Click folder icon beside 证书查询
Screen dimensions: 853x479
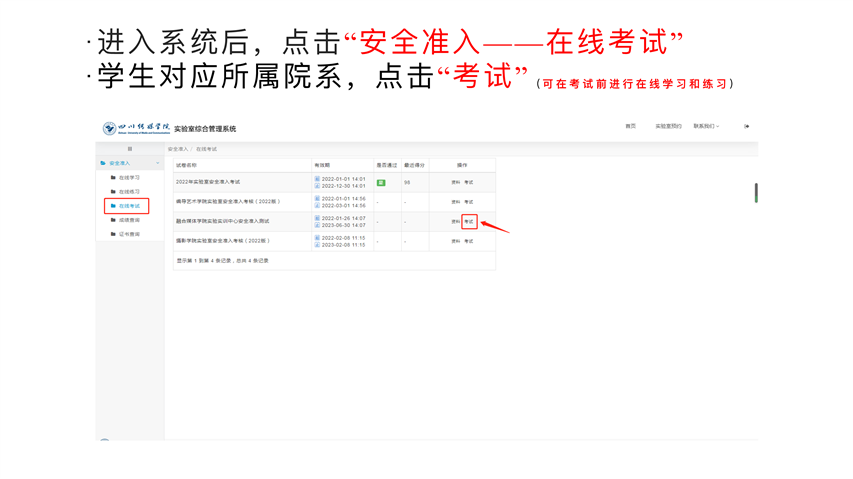pos(113,234)
